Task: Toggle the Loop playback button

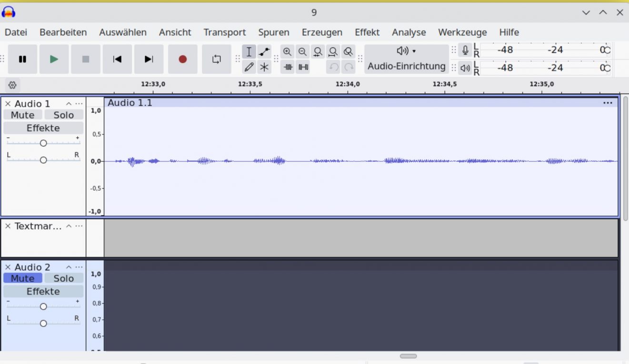Action: click(x=217, y=59)
